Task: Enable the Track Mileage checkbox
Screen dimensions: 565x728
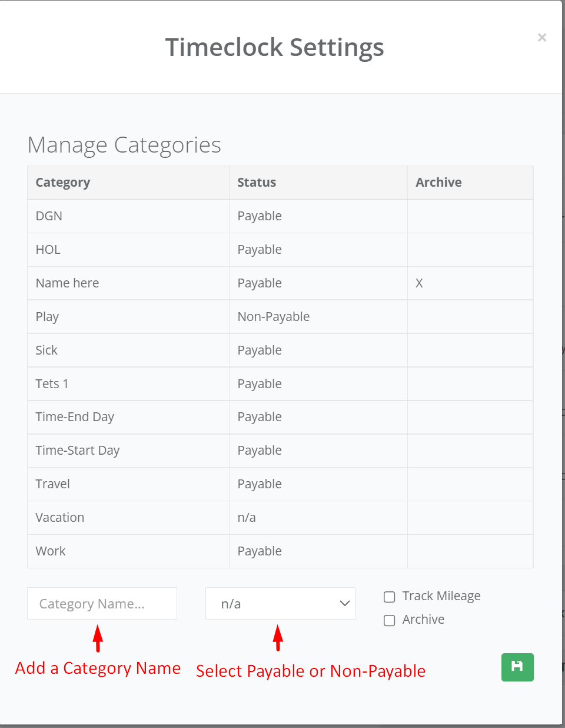Action: [x=389, y=597]
